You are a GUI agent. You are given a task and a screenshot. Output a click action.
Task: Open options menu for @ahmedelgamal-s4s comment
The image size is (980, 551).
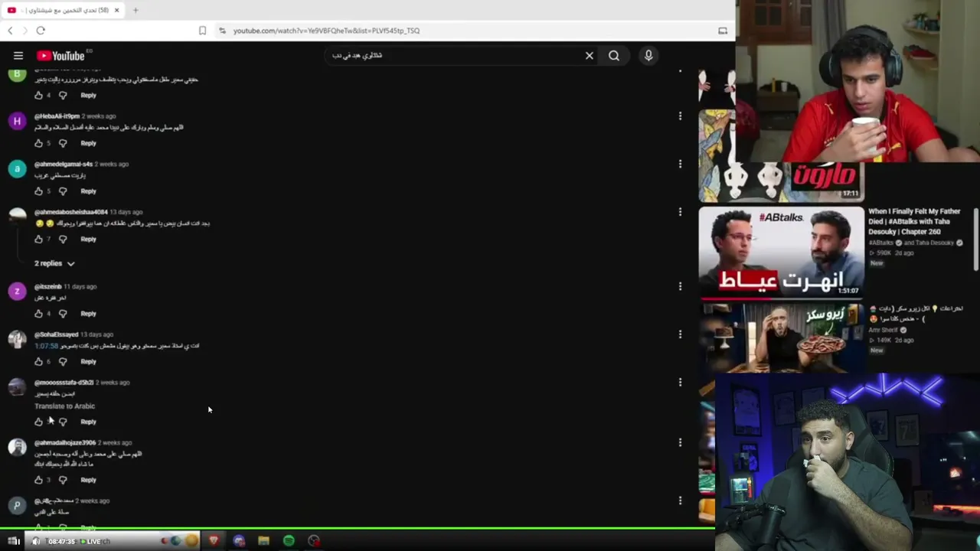(x=680, y=164)
